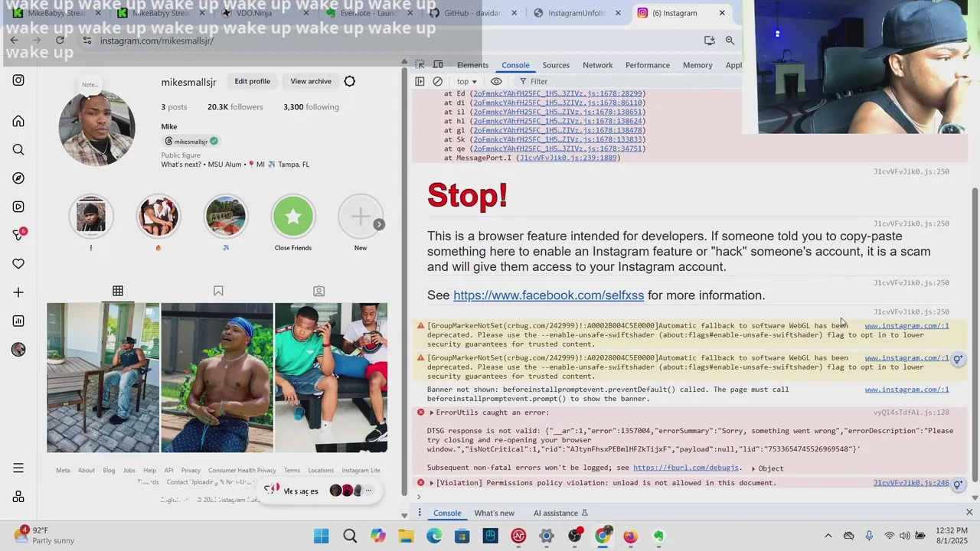Select the inspect element tool in DevTools
Viewport: 980px width, 551px height.
point(420,65)
